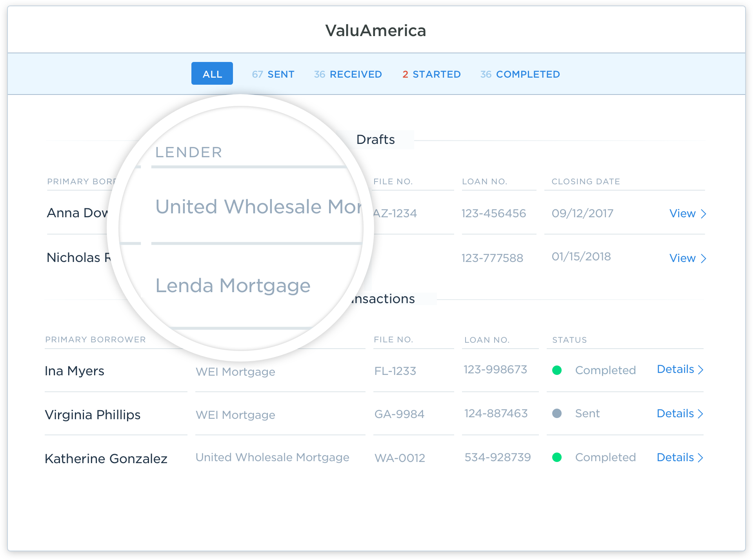
Task: Click WEI Mortgage lender in Virginia Phillips row
Action: 235,415
